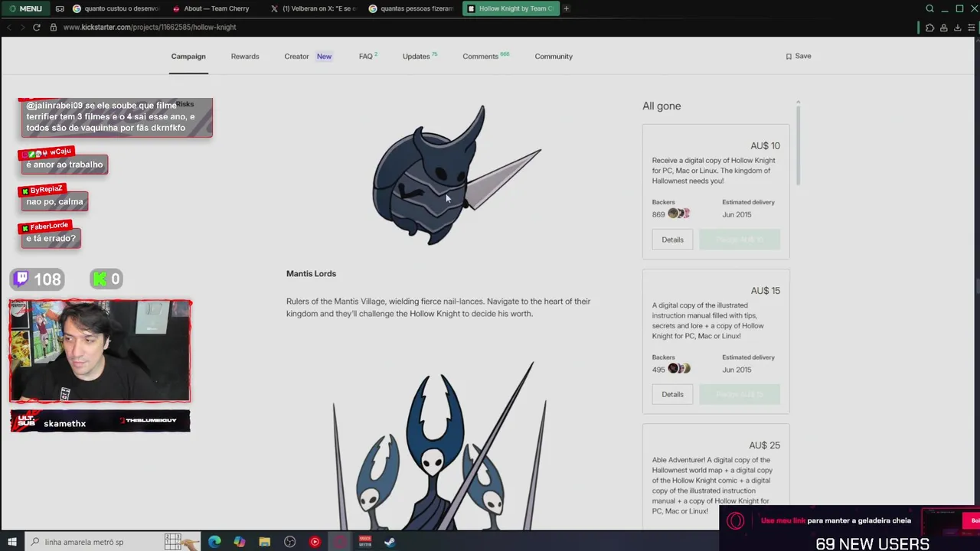Reload the page with refresh icon
Image resolution: width=980 pixels, height=551 pixels.
point(36,27)
